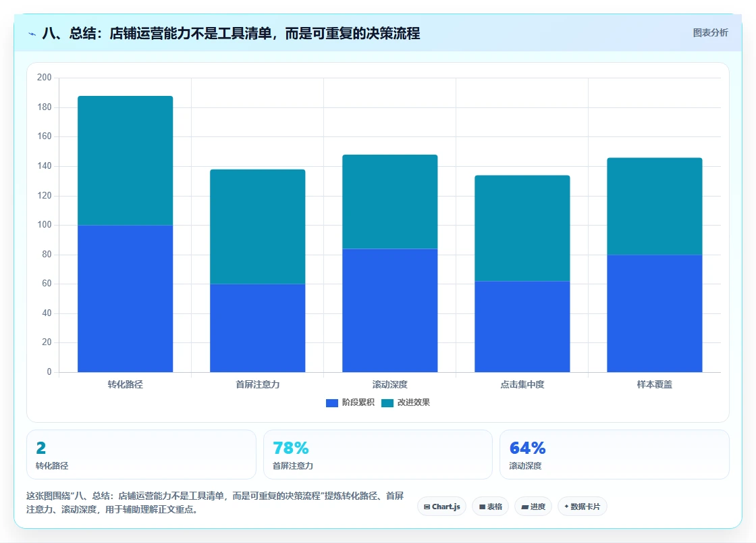Click the blue bar segment for 点击集中度
The height and width of the screenshot is (543, 756).
[x=522, y=326]
